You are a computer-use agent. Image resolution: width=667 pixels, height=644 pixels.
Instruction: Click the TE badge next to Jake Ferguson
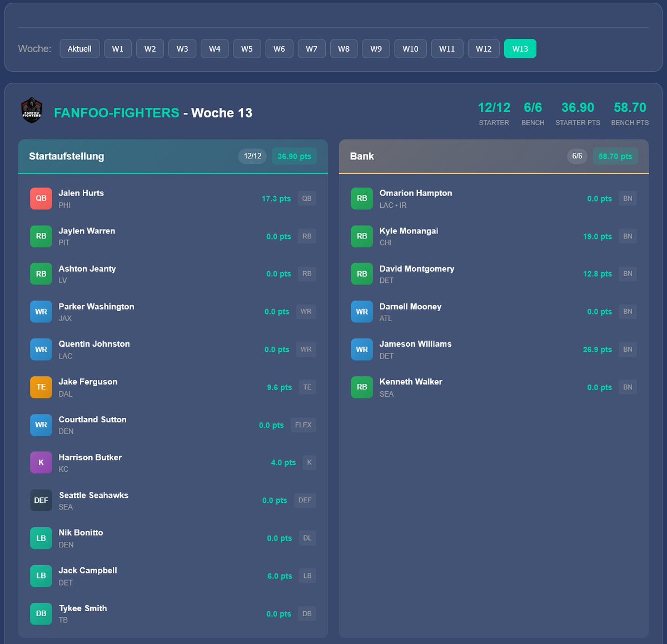click(x=41, y=387)
